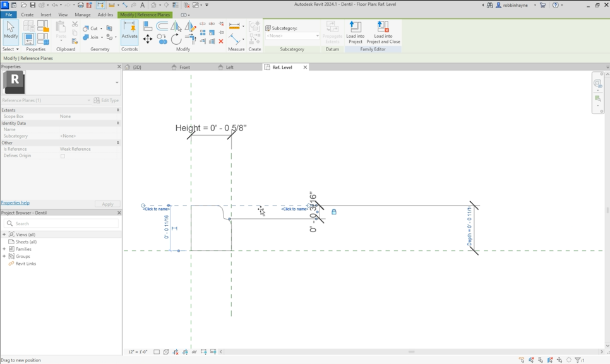Click the Apply button in Properties

[x=107, y=204]
